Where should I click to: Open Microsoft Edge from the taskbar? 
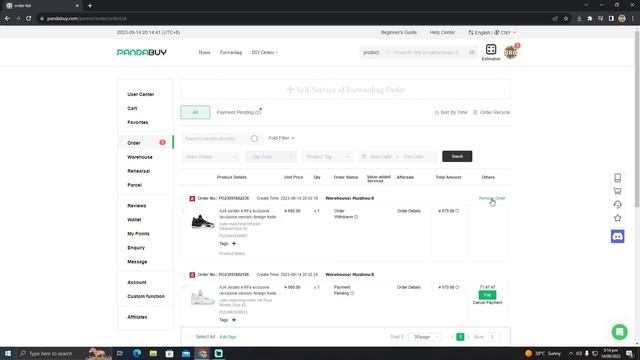point(137,353)
